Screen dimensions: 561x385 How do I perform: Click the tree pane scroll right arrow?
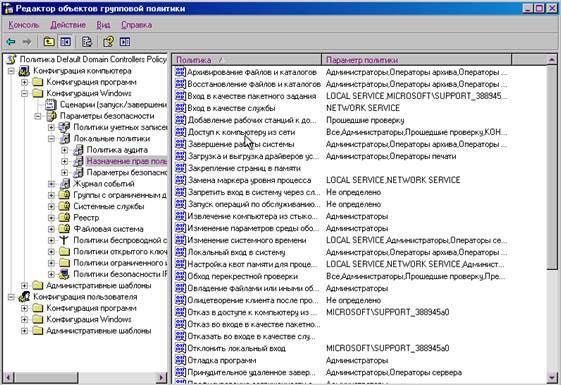pos(161,377)
